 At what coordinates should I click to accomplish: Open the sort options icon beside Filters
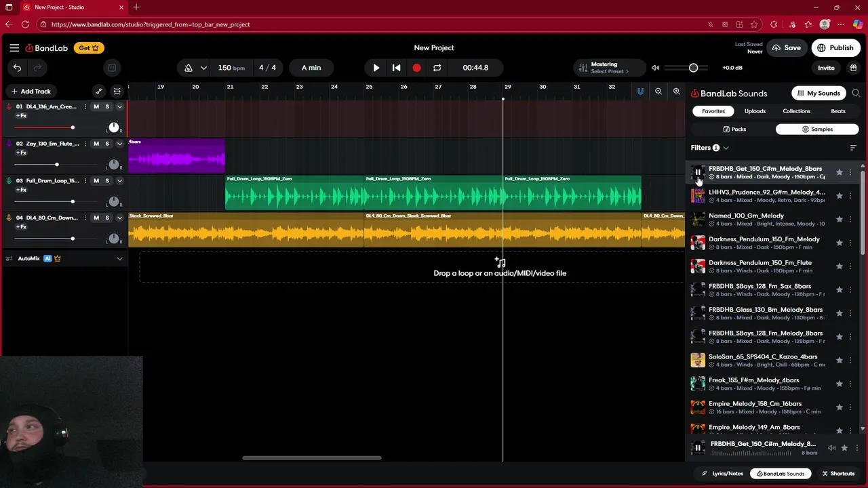pos(853,148)
